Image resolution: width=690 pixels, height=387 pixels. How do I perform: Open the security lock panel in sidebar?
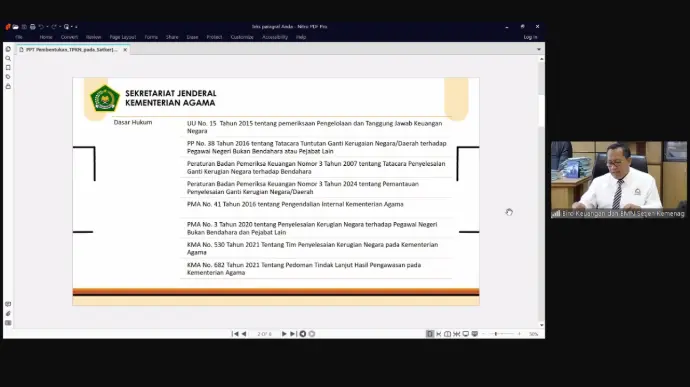(x=8, y=86)
